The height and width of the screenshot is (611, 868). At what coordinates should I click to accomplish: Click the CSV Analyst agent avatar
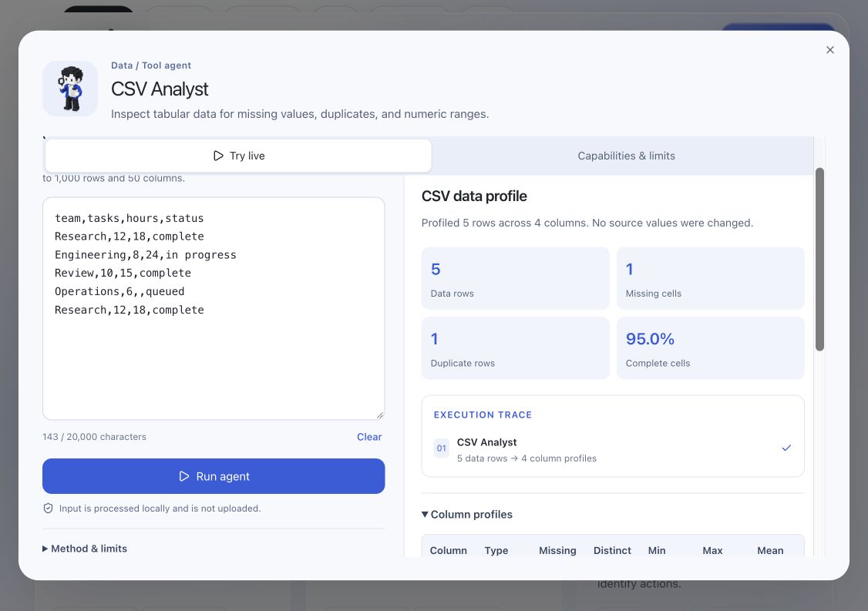pyautogui.click(x=70, y=89)
